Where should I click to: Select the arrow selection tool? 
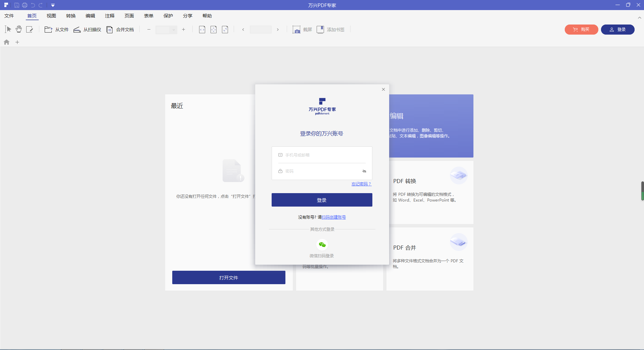point(8,30)
